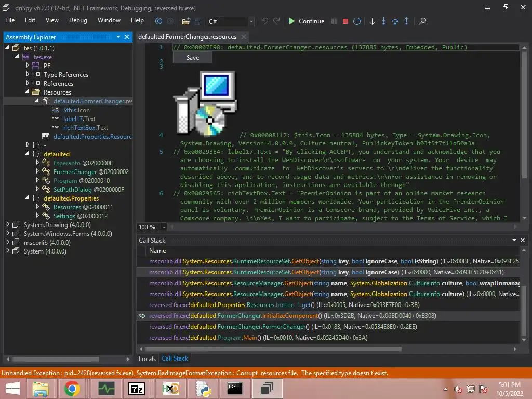Stop debugging with the red square

[x=345, y=21]
